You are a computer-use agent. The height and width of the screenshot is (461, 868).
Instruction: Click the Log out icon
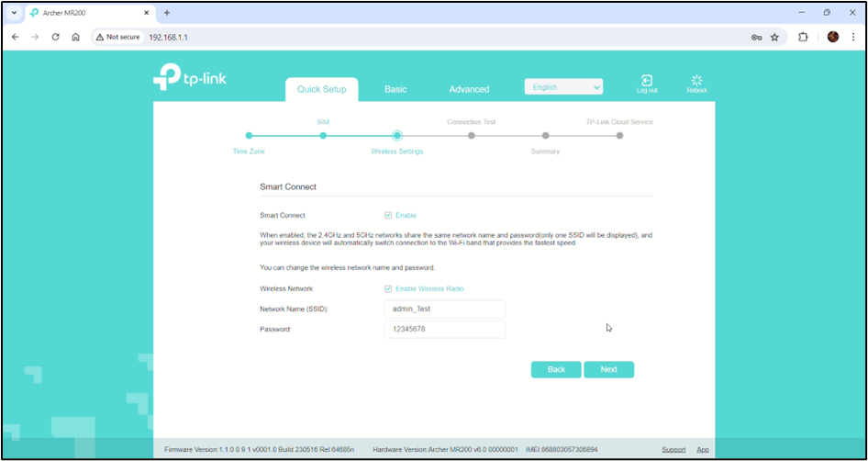click(647, 82)
